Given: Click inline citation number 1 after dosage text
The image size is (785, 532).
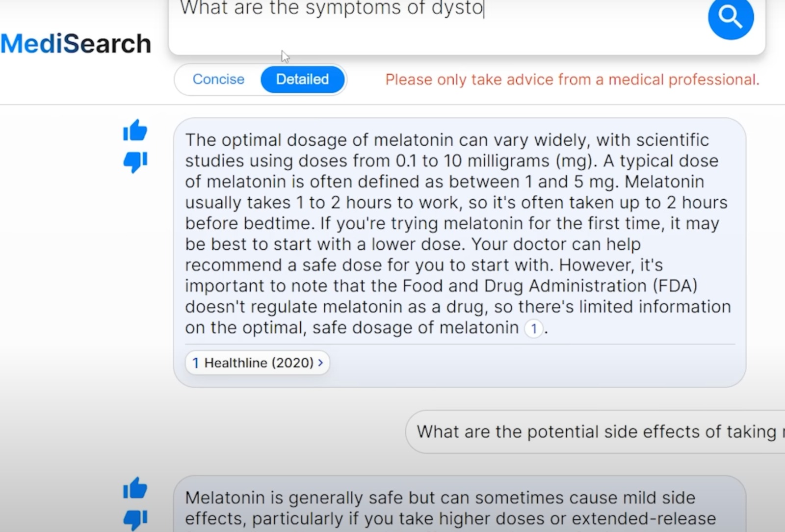Looking at the screenshot, I should pos(533,328).
